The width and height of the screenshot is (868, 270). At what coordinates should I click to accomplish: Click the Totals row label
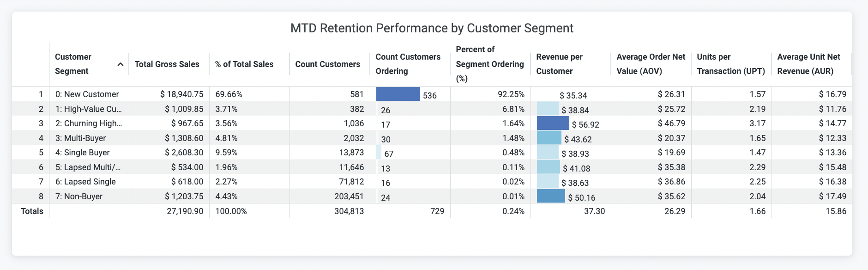(x=32, y=211)
